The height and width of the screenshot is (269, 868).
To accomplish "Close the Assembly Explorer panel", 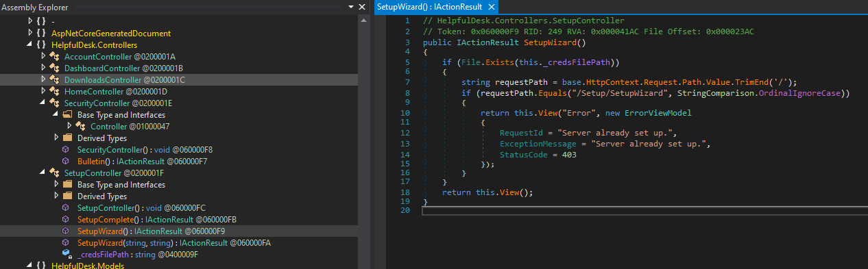I will coord(363,6).
